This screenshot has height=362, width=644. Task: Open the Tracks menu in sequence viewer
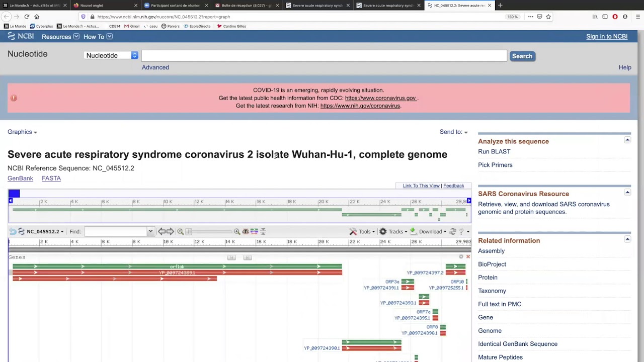pos(393,231)
